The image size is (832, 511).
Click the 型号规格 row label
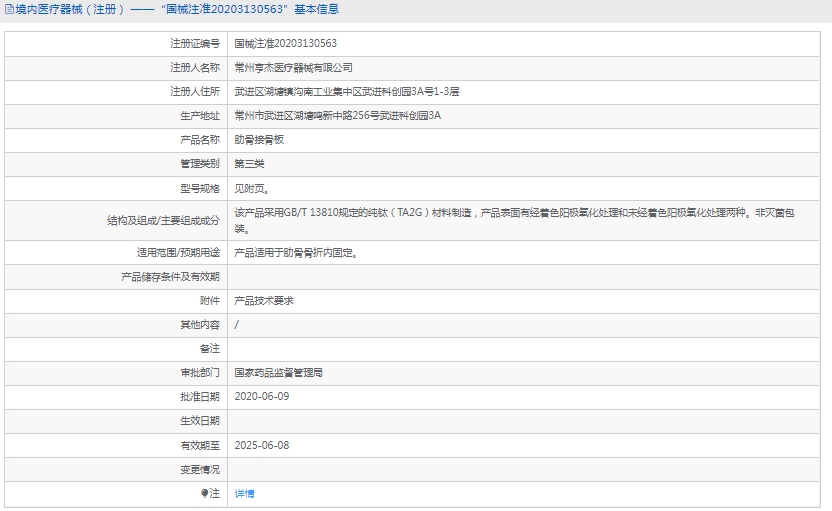pos(200,188)
